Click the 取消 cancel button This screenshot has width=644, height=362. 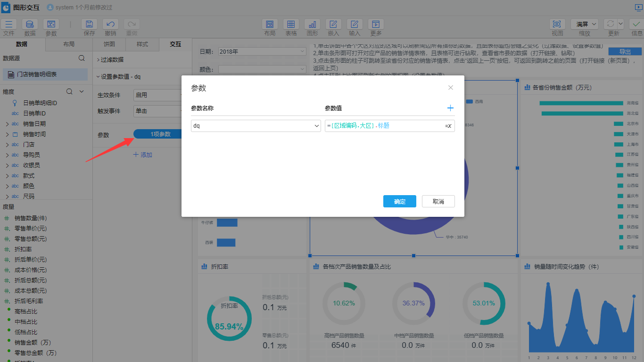438,201
